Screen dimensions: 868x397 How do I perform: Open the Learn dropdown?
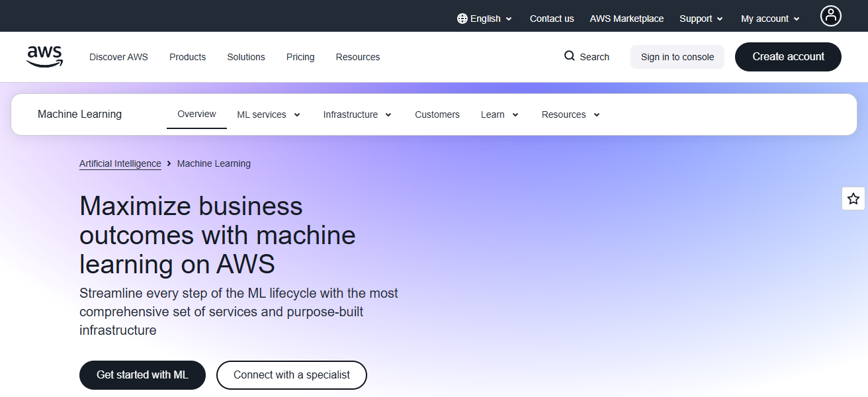(x=499, y=114)
